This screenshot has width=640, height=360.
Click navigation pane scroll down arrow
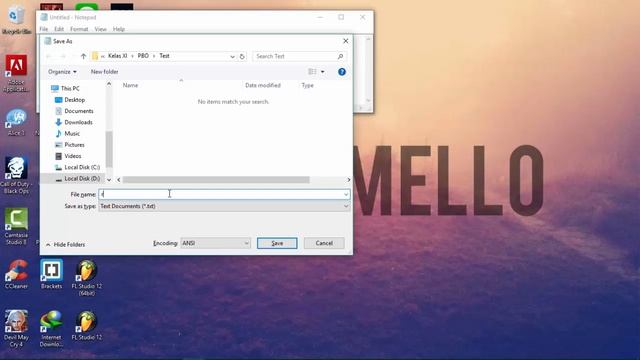click(109, 180)
